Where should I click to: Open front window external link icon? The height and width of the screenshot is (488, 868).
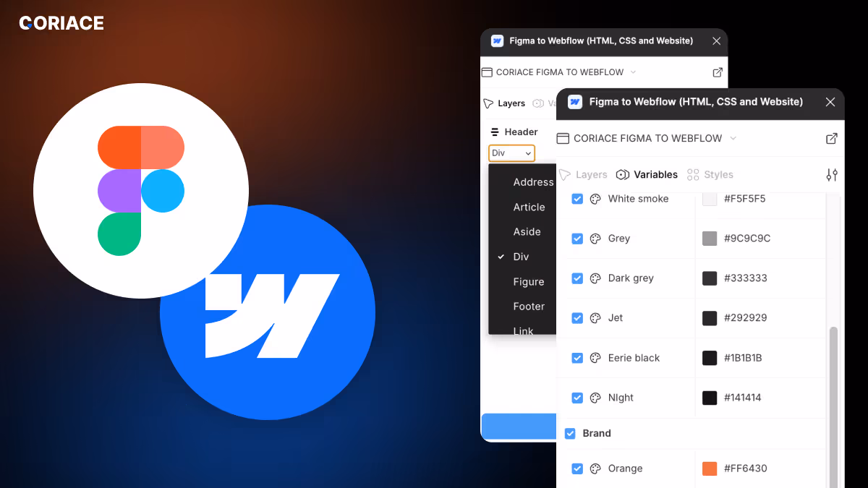(832, 138)
